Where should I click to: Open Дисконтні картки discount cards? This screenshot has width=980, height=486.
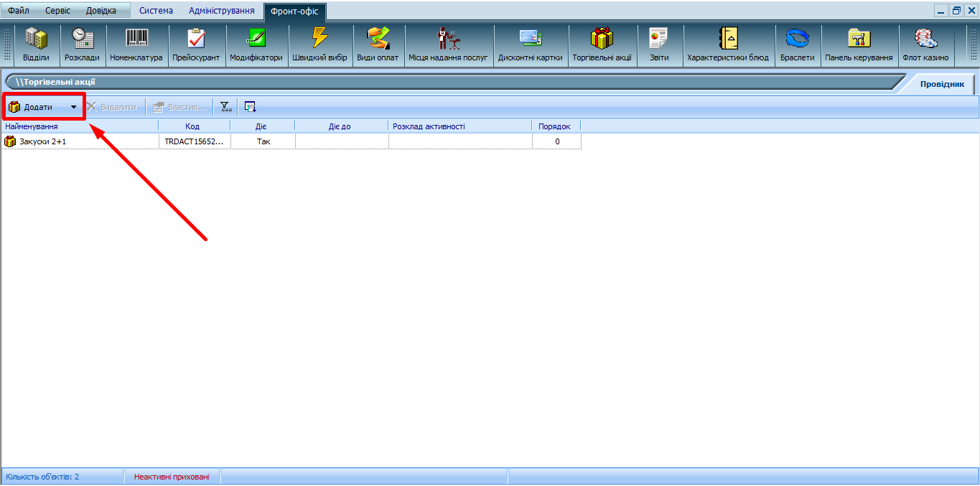click(x=531, y=45)
